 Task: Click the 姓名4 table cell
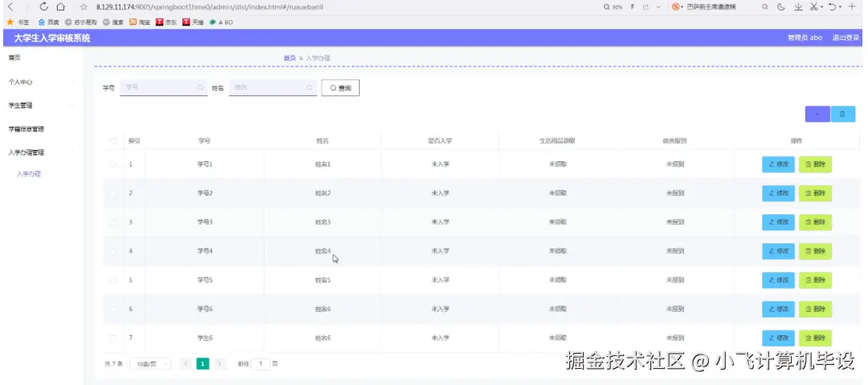(323, 251)
